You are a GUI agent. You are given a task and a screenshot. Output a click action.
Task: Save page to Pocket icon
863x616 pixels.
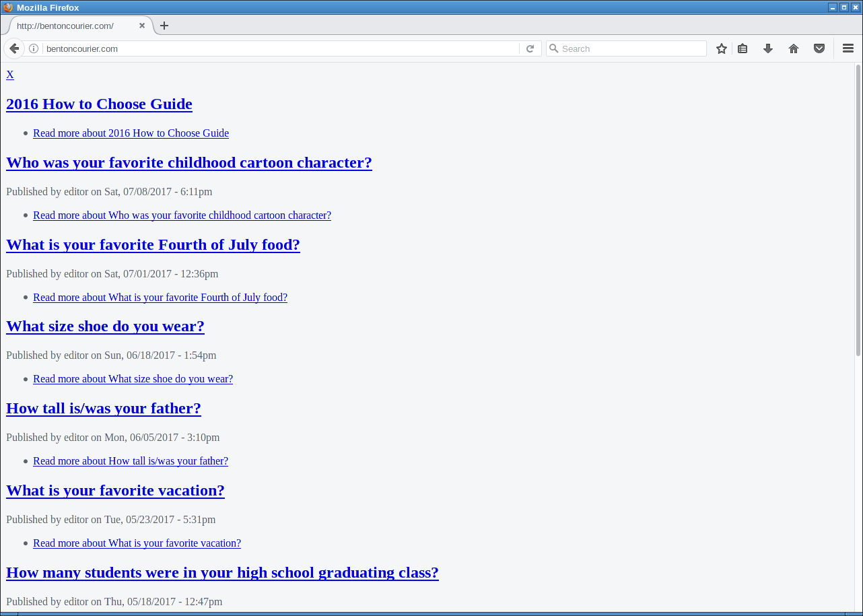[x=819, y=48]
